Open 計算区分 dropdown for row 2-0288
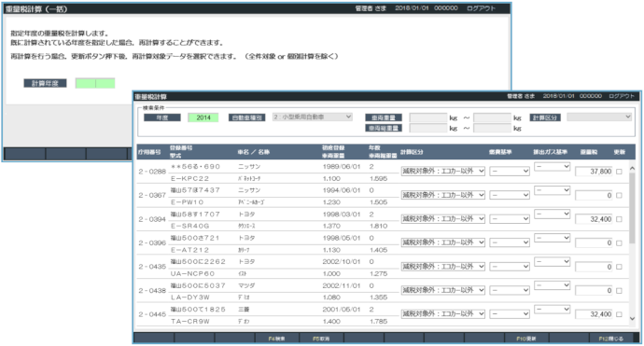644x346 pixels. [x=443, y=172]
